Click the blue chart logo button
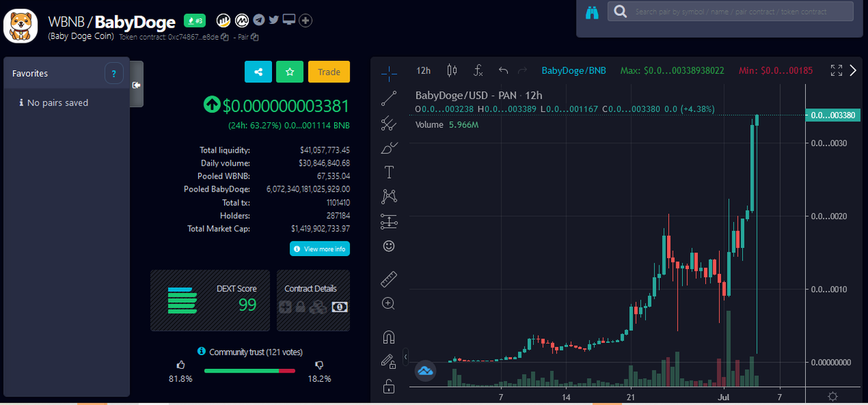868x405 pixels. (x=425, y=371)
